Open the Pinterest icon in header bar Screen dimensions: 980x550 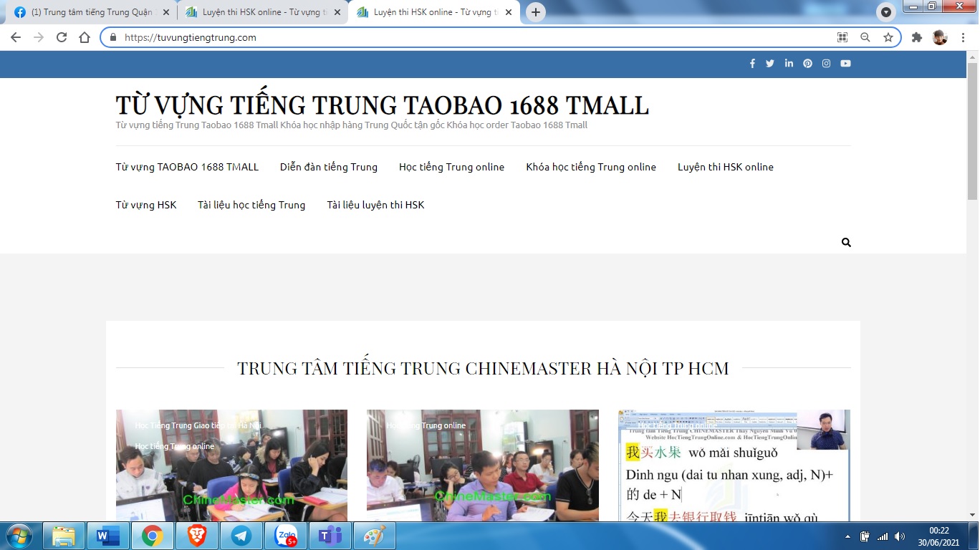click(x=807, y=64)
